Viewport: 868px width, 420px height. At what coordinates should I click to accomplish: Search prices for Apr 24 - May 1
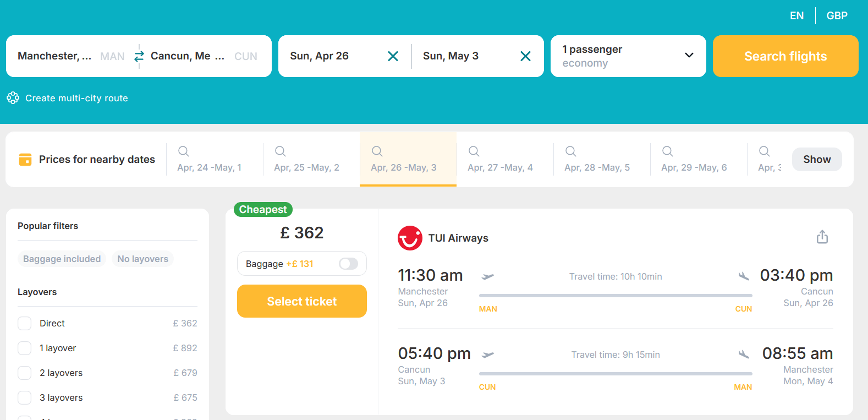[x=209, y=159]
